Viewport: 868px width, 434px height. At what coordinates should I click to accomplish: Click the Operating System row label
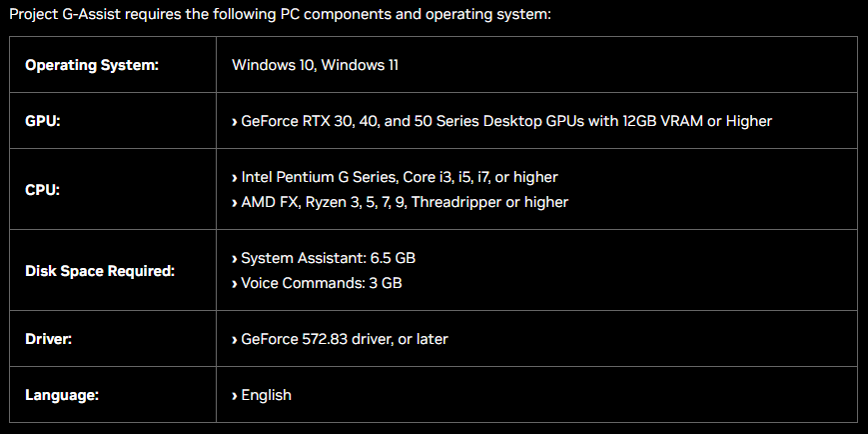click(92, 65)
